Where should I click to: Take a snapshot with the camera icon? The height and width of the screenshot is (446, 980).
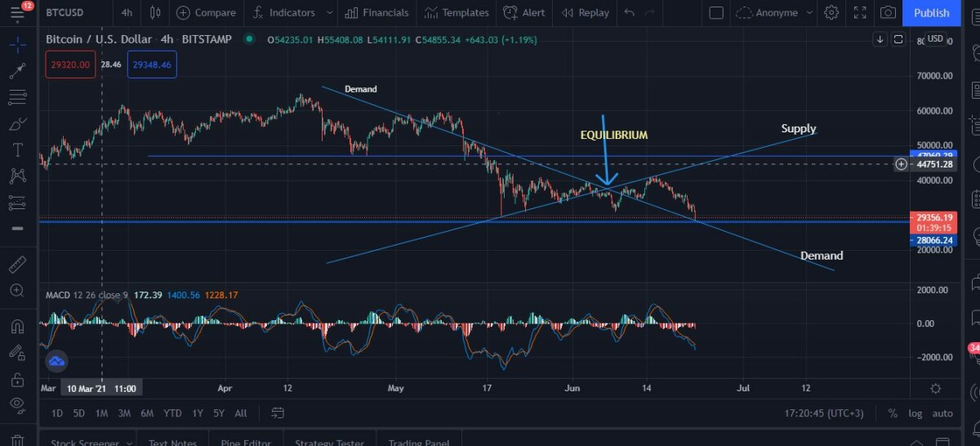[x=888, y=12]
